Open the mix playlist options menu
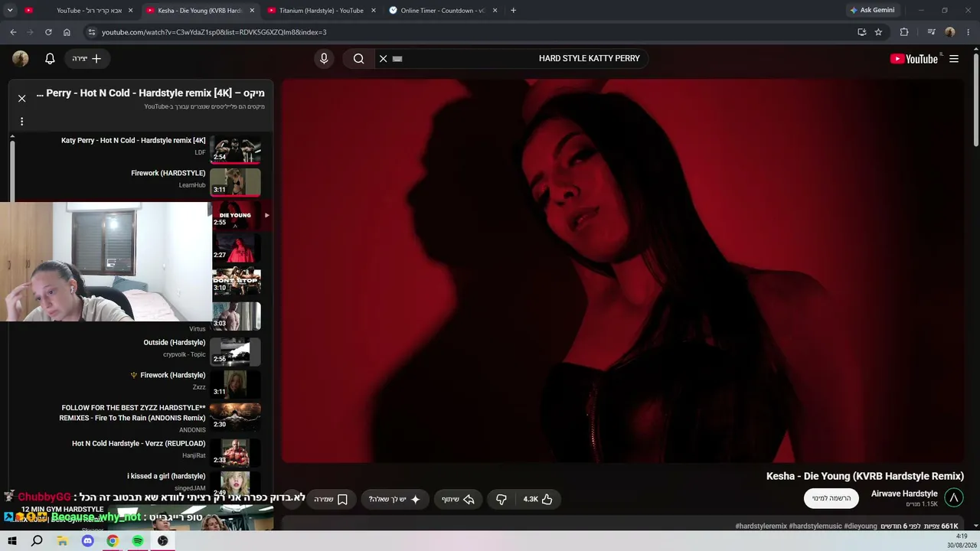The height and width of the screenshot is (551, 980). pos(21,121)
